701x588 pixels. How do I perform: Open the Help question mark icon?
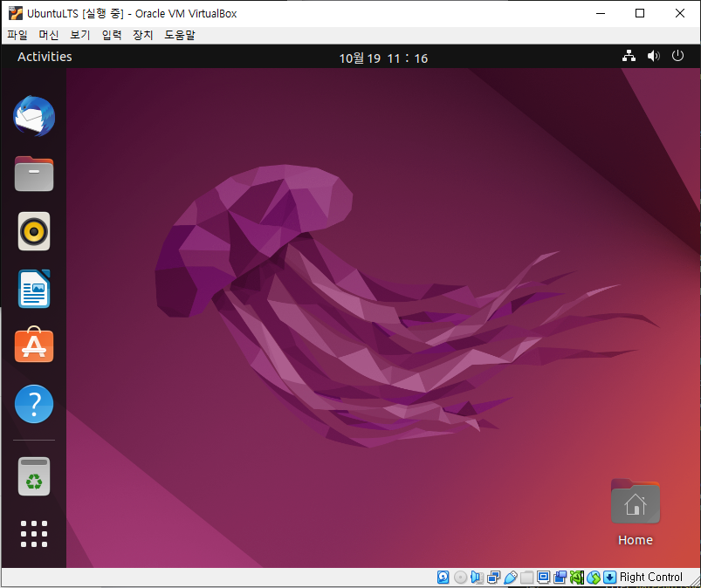[34, 404]
